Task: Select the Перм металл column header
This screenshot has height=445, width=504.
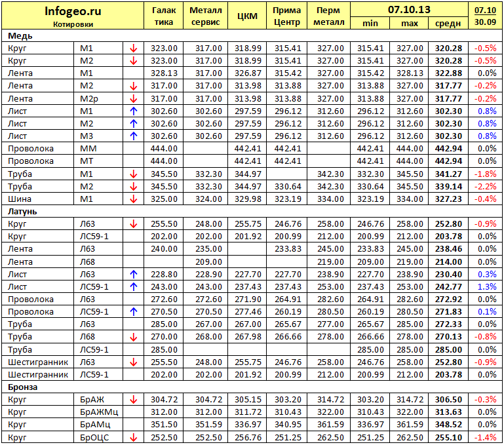Action: (x=328, y=16)
